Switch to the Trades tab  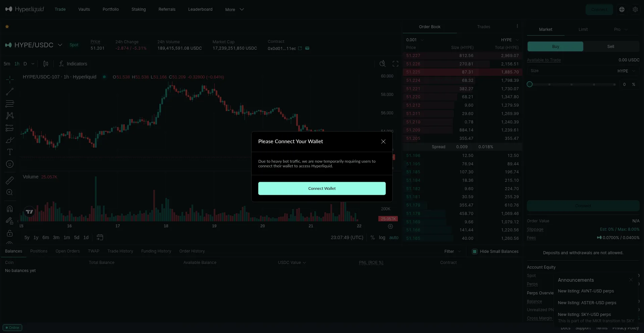(x=484, y=27)
